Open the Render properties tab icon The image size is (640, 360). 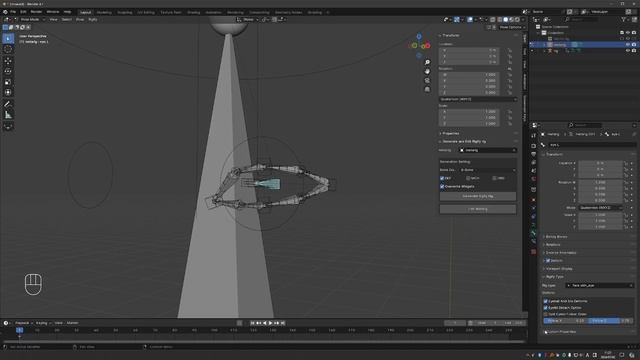[533, 146]
